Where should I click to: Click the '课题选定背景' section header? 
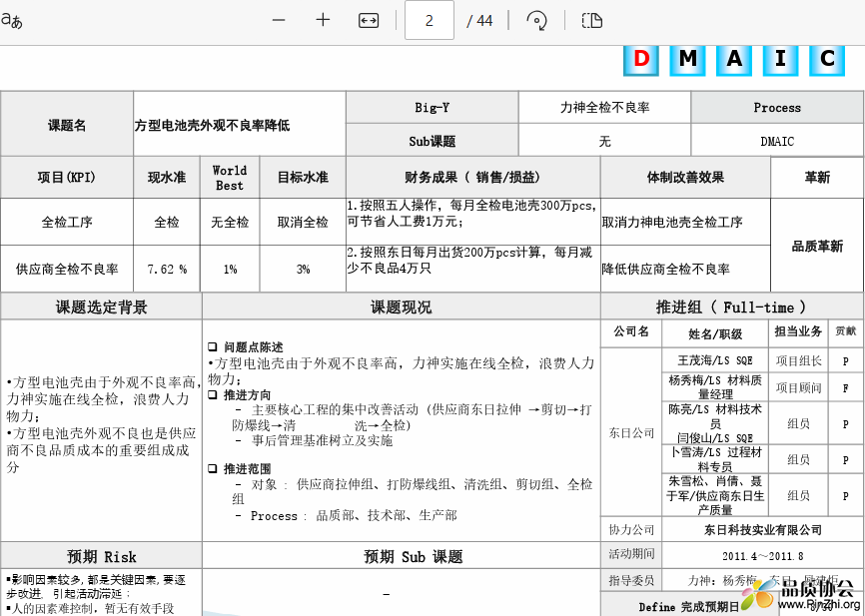click(x=102, y=308)
